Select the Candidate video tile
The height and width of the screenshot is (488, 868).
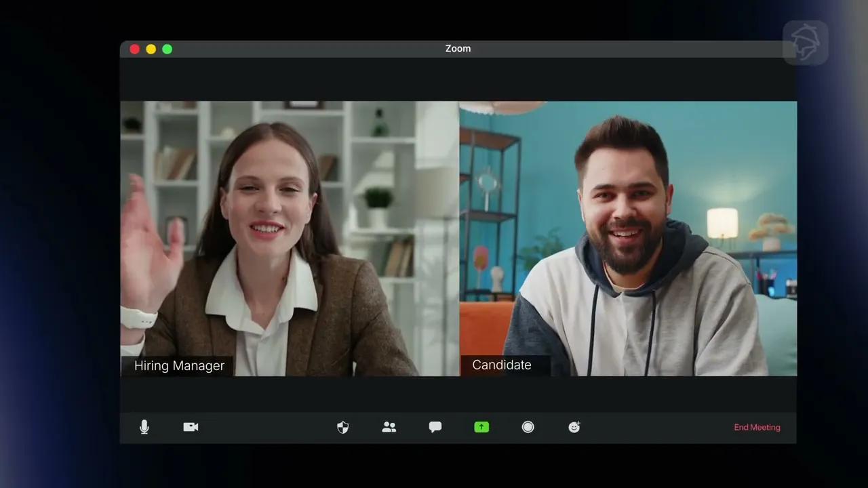coord(629,239)
